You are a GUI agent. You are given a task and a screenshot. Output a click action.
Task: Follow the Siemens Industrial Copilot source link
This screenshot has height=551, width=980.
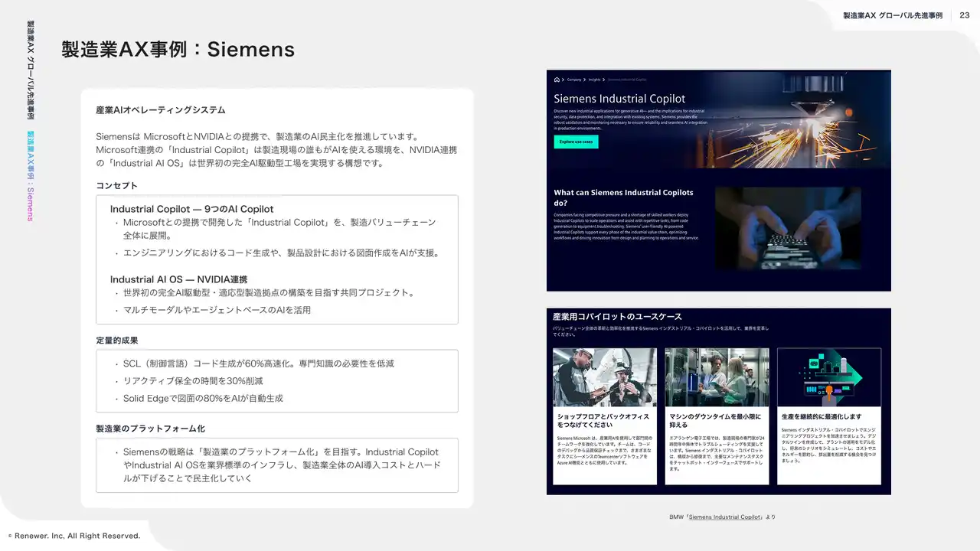724,517
